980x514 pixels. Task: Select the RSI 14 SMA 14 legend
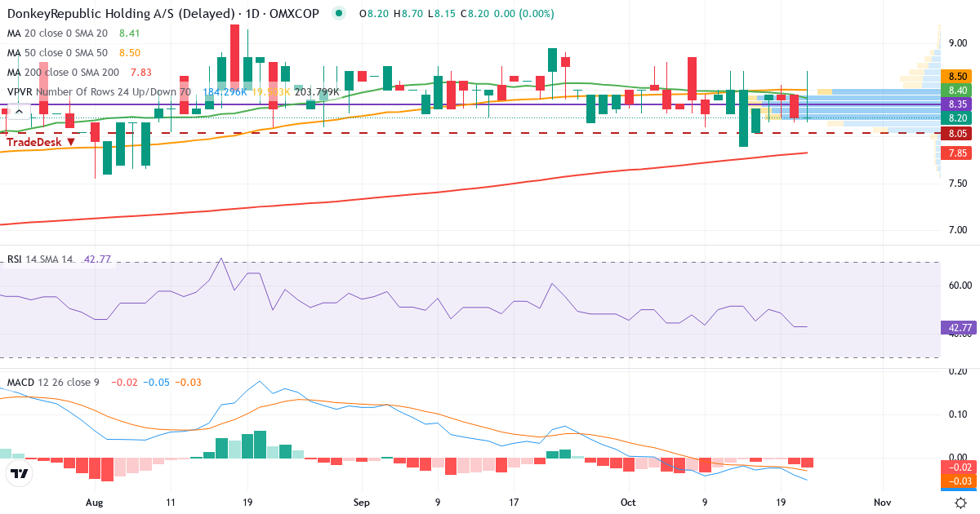point(40,259)
